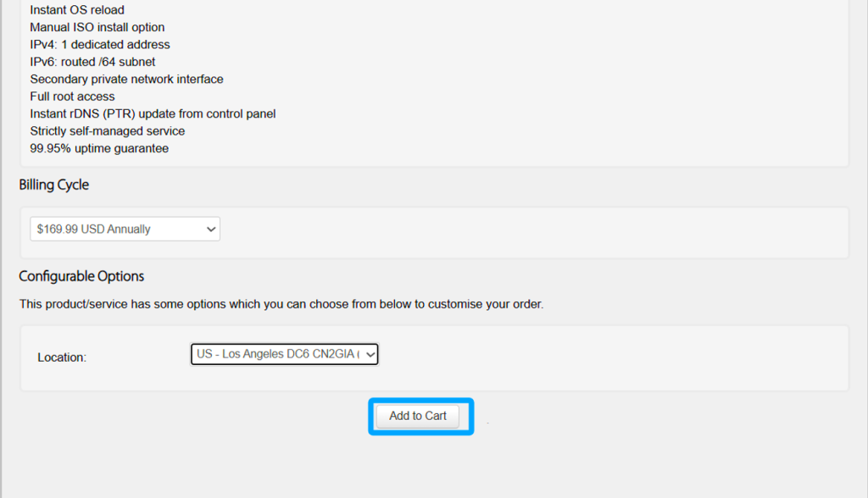Click the Secondary private network interface text
The image size is (868, 498).
coord(126,79)
